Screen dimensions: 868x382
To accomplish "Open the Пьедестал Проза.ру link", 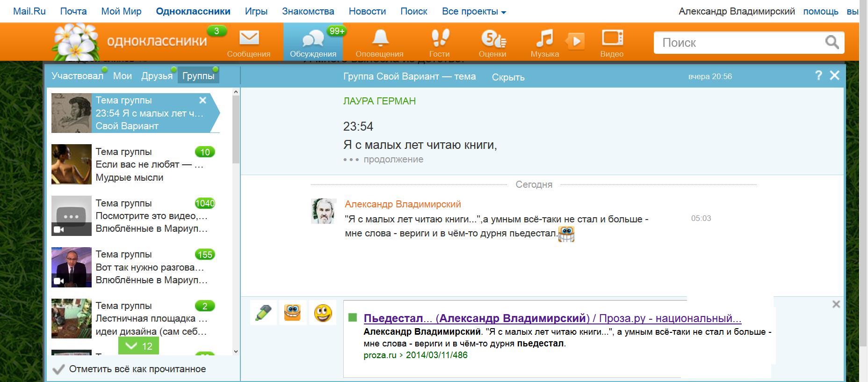I will [x=552, y=318].
